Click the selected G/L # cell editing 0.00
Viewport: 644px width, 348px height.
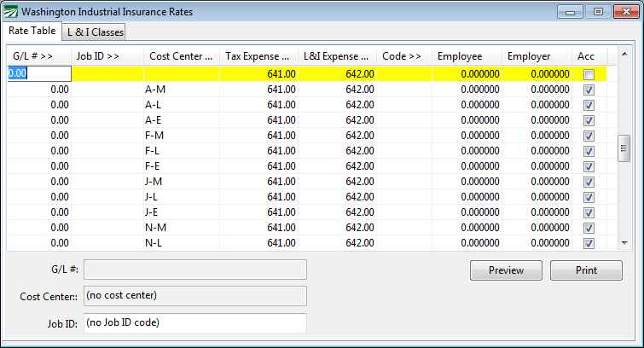(x=39, y=73)
